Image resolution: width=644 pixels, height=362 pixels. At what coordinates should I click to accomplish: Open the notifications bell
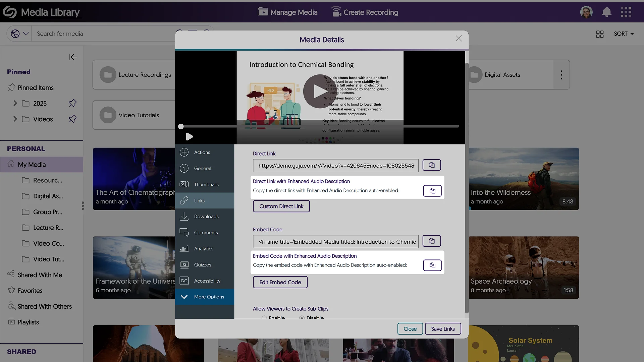606,12
